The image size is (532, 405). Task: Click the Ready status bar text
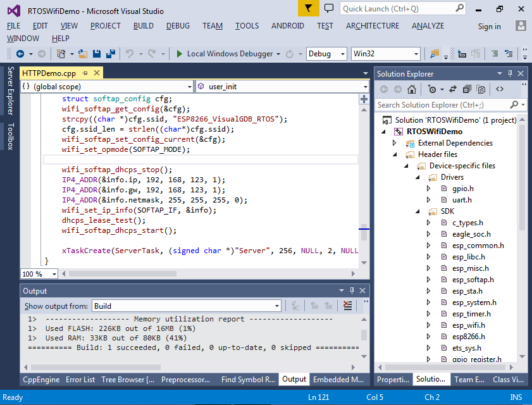pyautogui.click(x=13, y=397)
